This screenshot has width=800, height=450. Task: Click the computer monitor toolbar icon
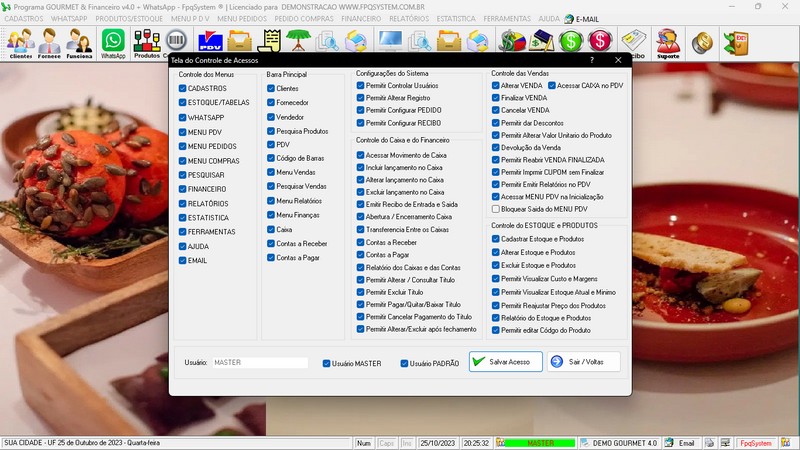click(x=390, y=40)
